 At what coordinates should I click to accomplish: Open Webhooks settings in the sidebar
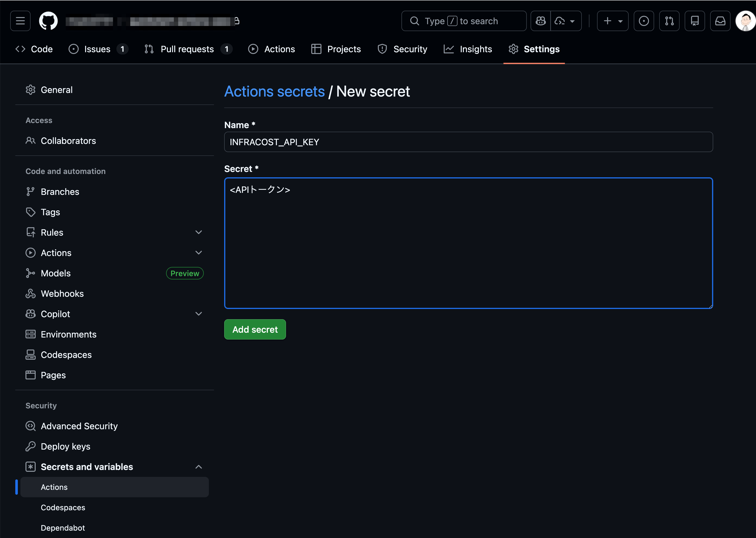coord(62,293)
